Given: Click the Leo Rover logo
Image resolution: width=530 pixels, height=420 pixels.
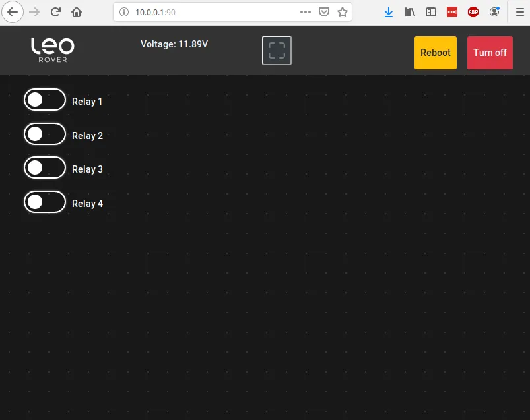Looking at the screenshot, I should pyautogui.click(x=53, y=49).
